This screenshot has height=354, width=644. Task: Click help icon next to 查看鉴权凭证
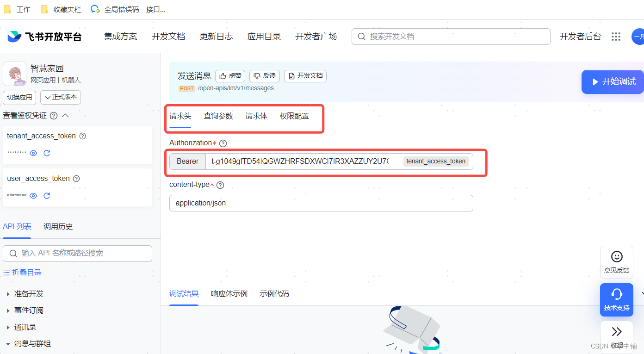pos(54,116)
